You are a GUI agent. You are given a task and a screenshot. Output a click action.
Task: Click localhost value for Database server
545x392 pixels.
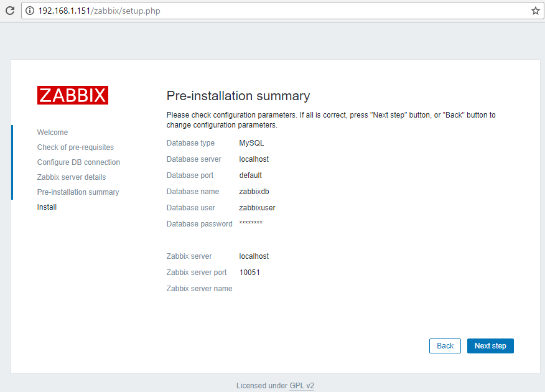click(x=254, y=159)
